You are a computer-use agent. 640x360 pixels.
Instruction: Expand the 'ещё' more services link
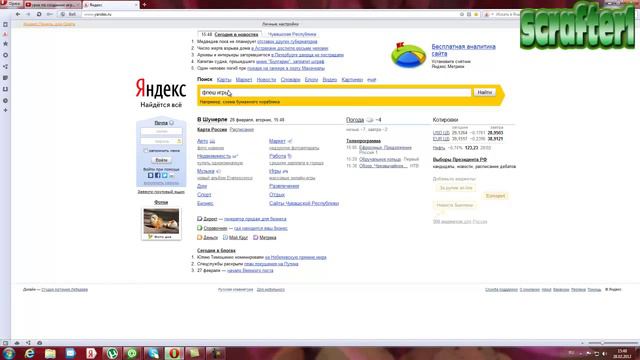coord(371,80)
